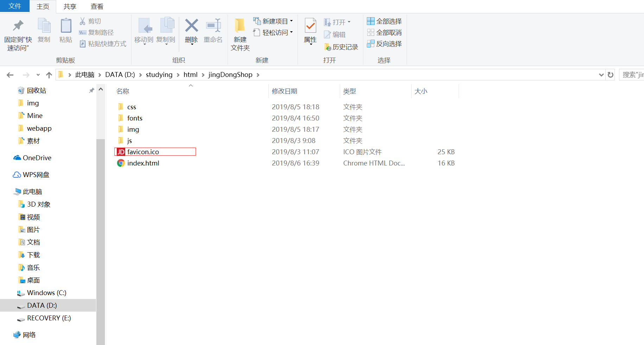Expand address bar history dropdown
This screenshot has height=345, width=644.
(x=601, y=75)
